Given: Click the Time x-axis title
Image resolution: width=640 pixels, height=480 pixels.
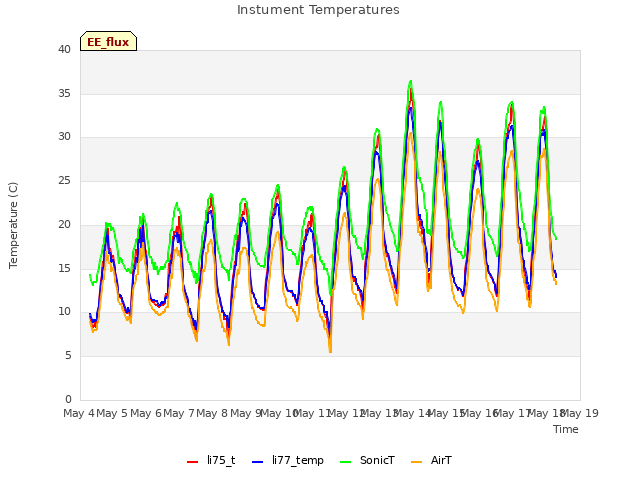Looking at the screenshot, I should click(565, 429).
